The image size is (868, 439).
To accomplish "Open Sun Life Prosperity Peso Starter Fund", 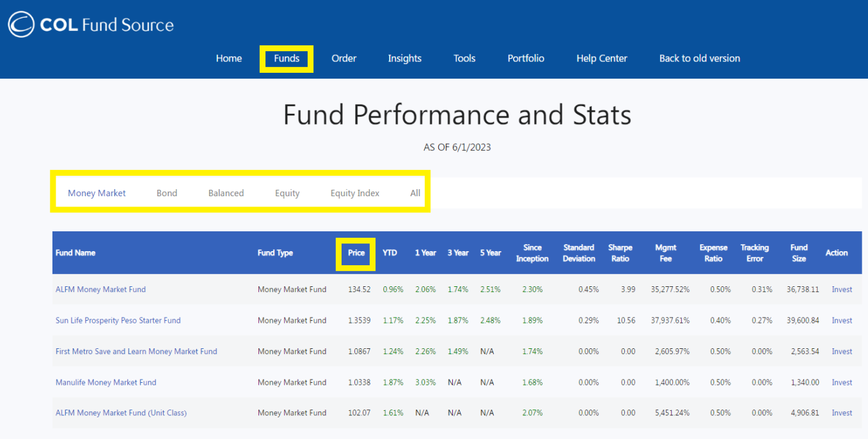I will click(118, 320).
